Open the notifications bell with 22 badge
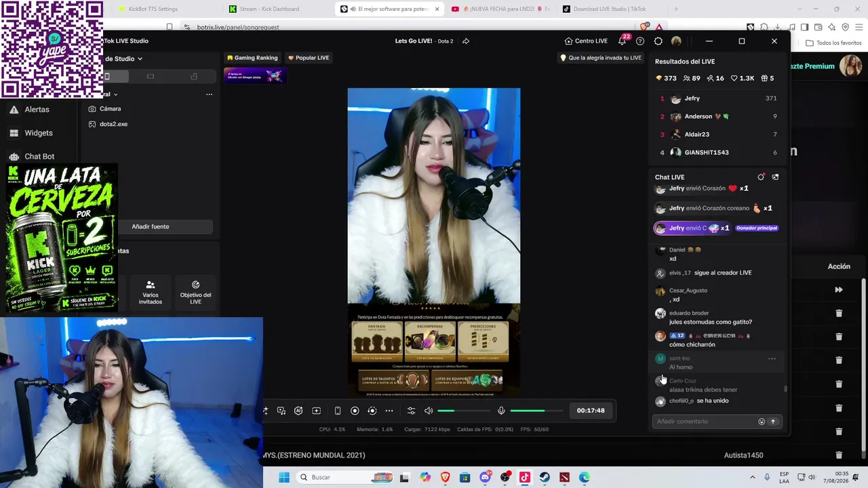 point(623,41)
